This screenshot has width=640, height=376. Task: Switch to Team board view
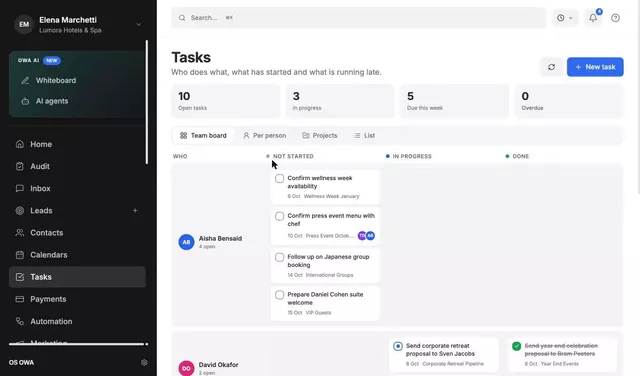click(203, 136)
